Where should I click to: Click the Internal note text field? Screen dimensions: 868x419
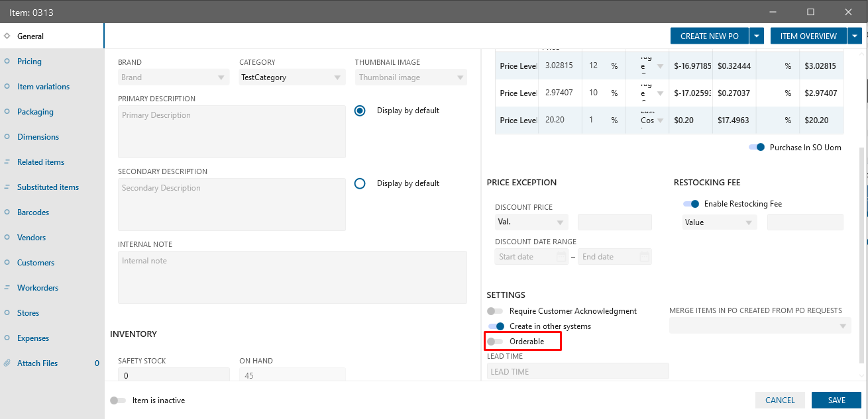click(x=292, y=277)
